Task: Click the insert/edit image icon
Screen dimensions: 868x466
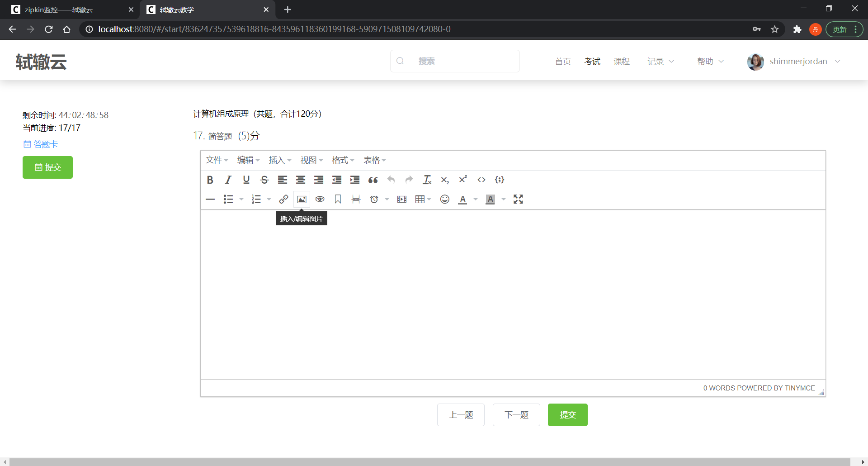Action: 302,199
